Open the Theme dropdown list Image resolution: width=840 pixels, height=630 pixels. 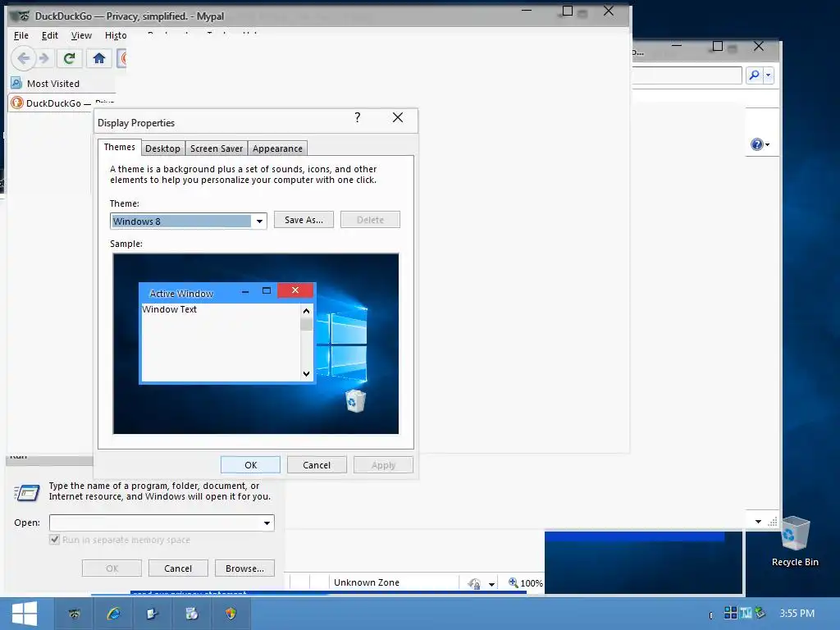pos(259,221)
